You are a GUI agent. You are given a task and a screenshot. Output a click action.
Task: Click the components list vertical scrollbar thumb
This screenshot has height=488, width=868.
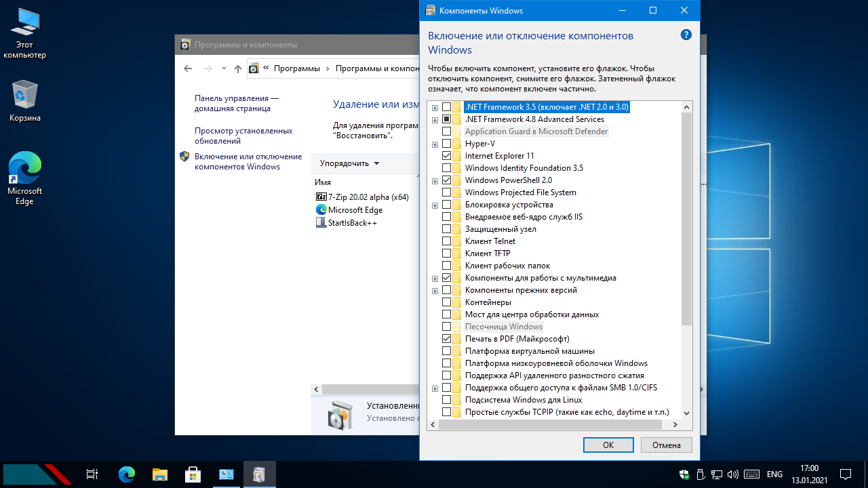(687, 218)
